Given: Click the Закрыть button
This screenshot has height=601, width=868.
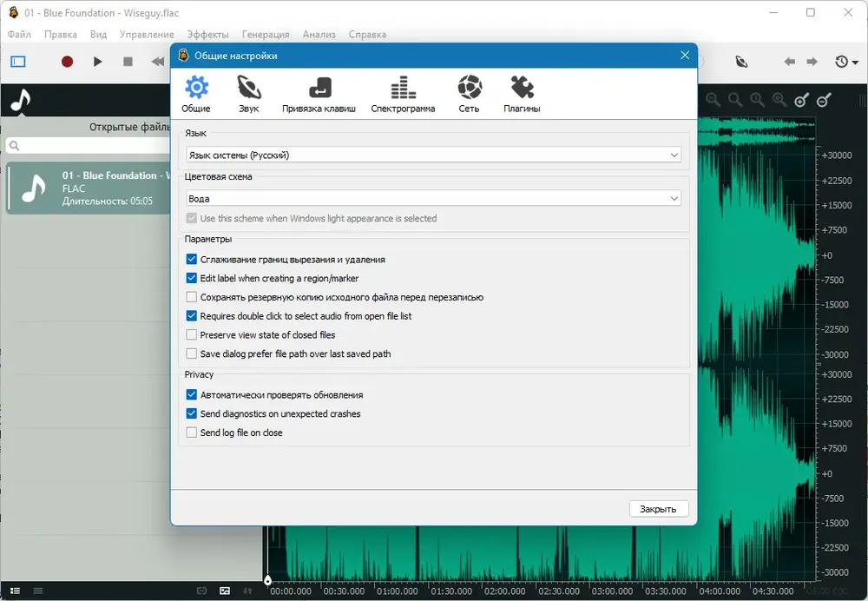Looking at the screenshot, I should [x=659, y=508].
